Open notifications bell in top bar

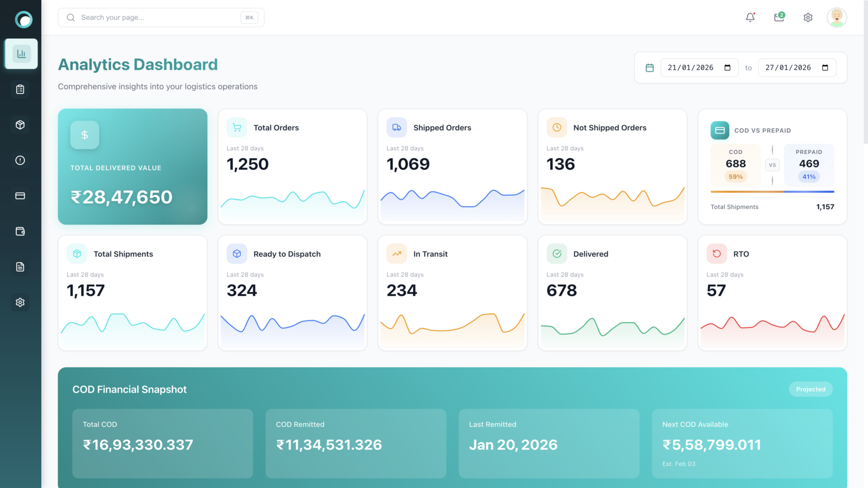(750, 17)
